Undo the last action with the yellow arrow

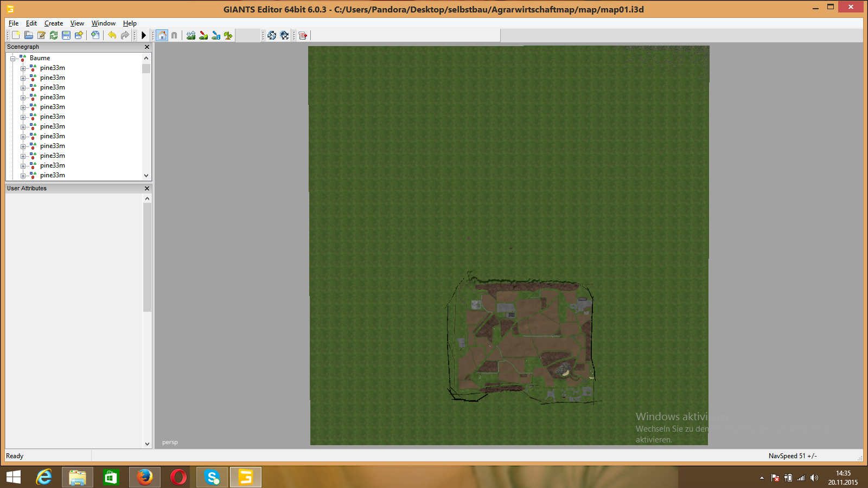(112, 35)
